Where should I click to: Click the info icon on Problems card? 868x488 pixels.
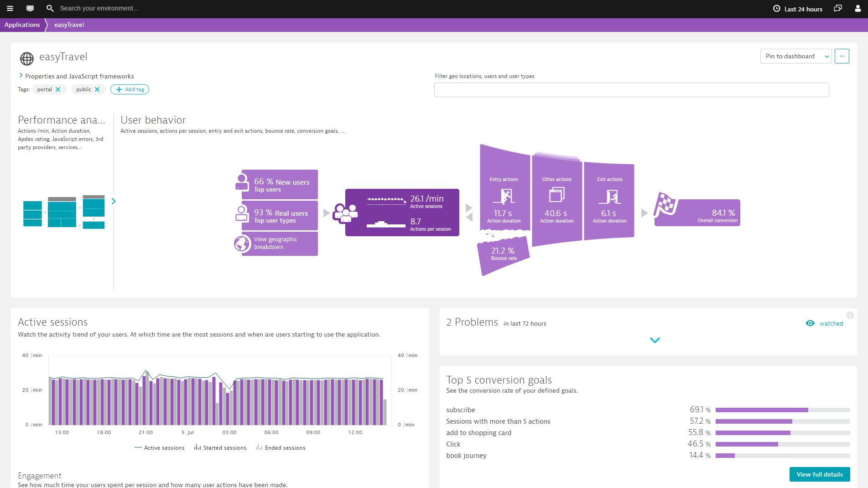tap(850, 315)
